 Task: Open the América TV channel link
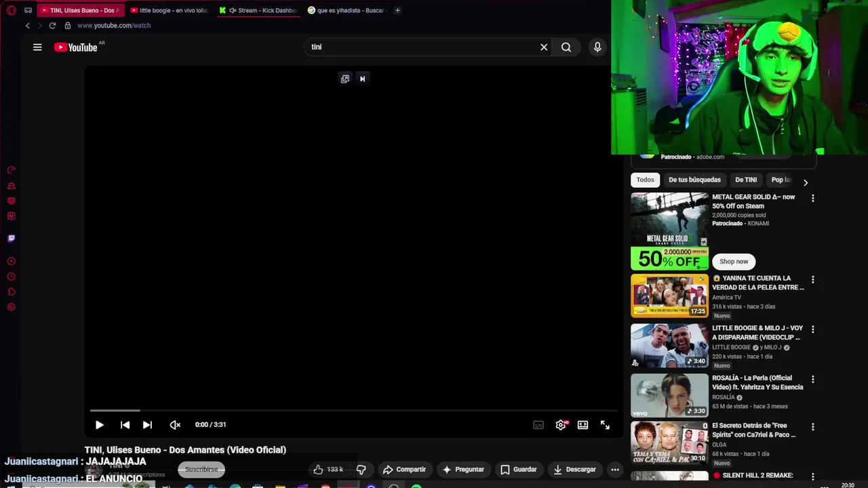[x=726, y=298]
